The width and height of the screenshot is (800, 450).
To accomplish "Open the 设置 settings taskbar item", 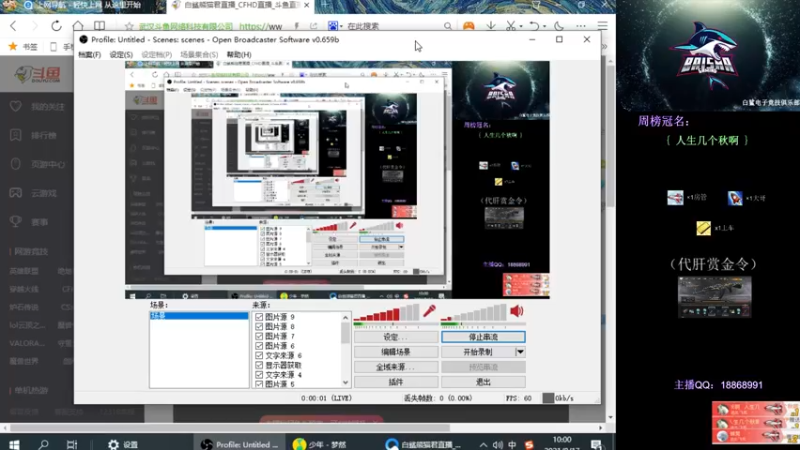I will pyautogui.click(x=123, y=445).
